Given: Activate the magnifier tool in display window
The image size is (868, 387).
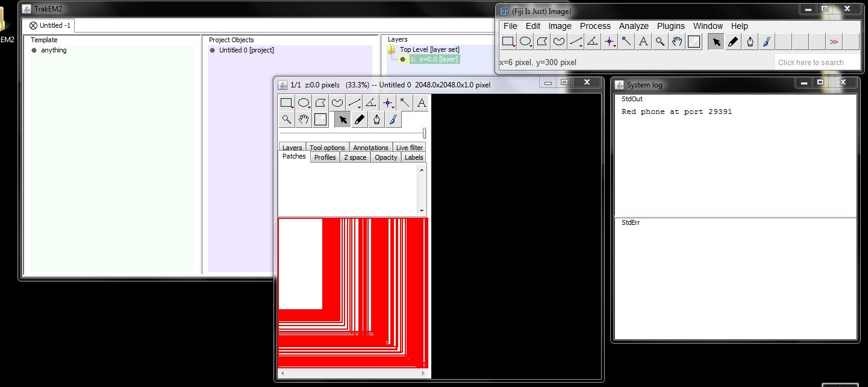Looking at the screenshot, I should pyautogui.click(x=286, y=119).
